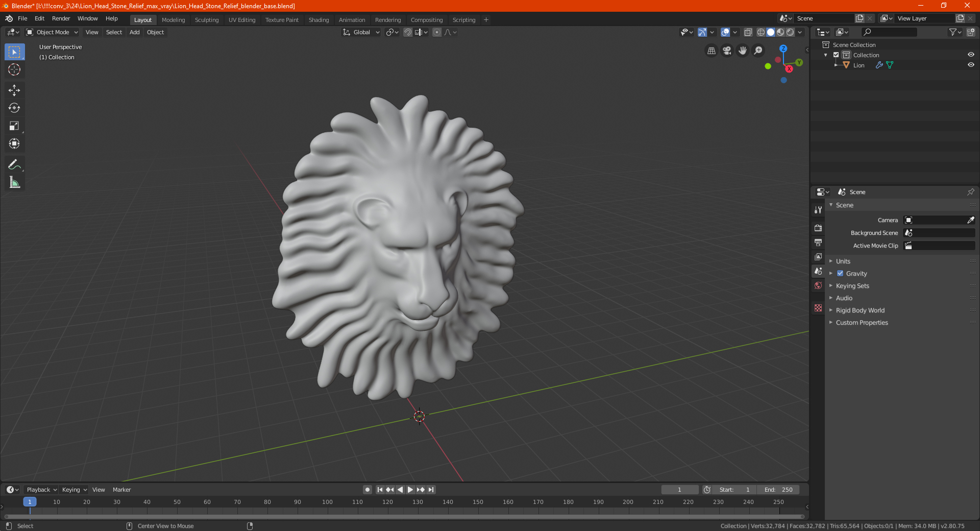The width and height of the screenshot is (980, 531).
Task: Toggle the Gravity checkbox
Action: coord(840,273)
